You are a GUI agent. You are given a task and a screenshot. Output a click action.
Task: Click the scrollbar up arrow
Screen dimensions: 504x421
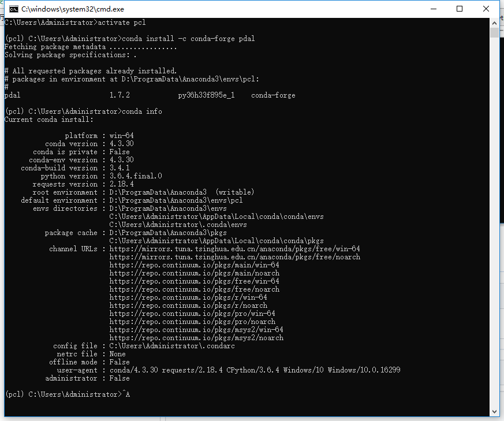point(494,23)
